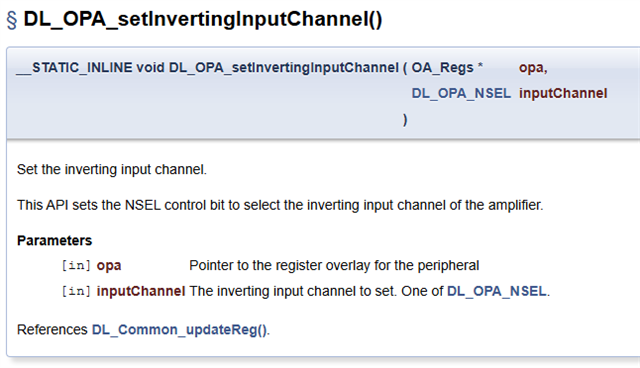Click the § section anchor symbol

12,20
